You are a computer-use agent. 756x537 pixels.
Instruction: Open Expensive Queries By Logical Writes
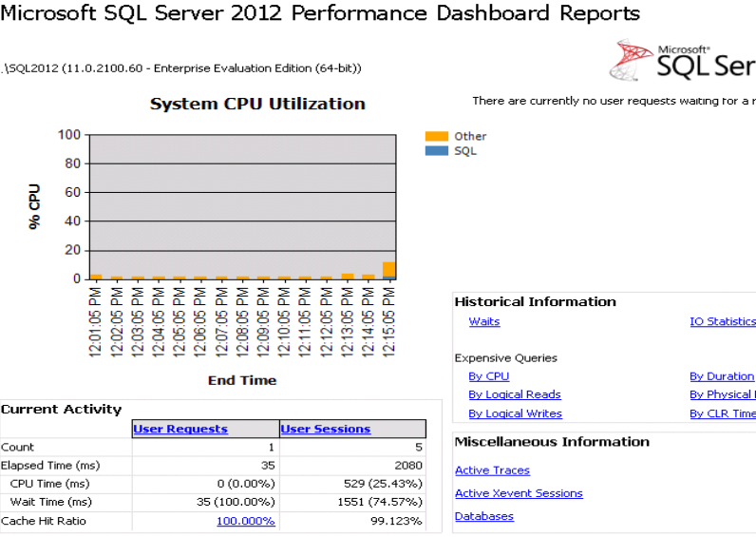tap(516, 413)
